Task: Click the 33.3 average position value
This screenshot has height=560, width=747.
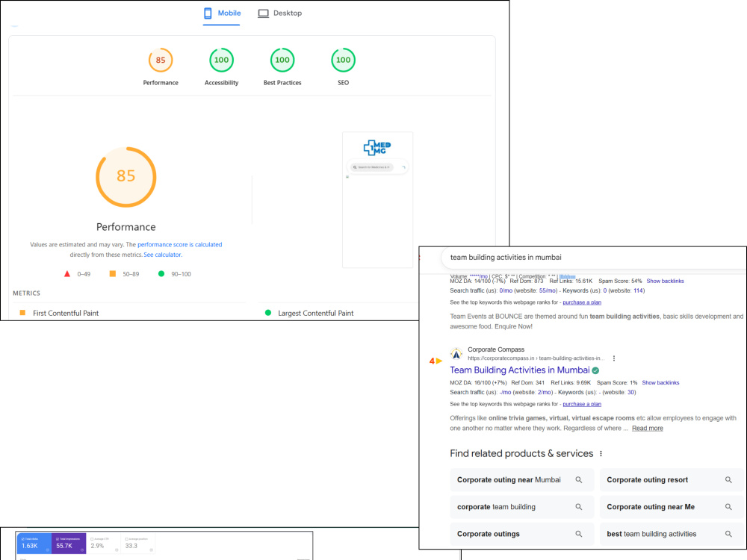Action: point(131,546)
